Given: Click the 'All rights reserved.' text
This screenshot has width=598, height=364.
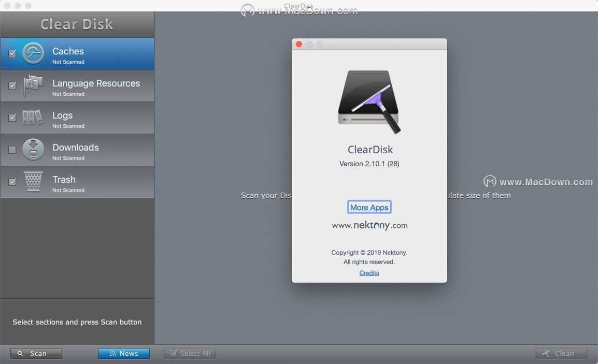Looking at the screenshot, I should click(x=369, y=262).
